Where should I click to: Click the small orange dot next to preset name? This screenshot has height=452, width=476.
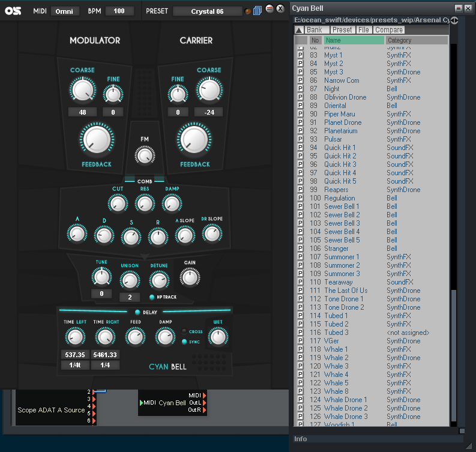(248, 11)
